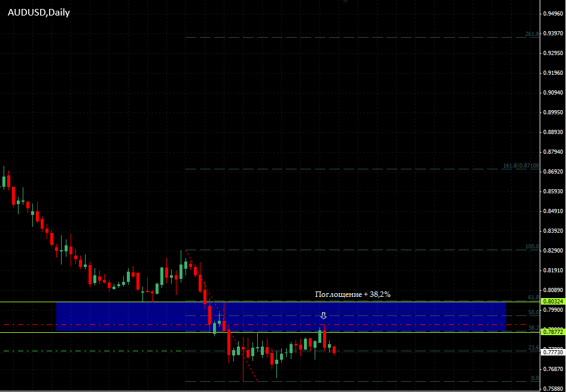Screen dimensions: 566x392
Task: Select the 'Поглощение + 38,2%' annotation text
Action: click(x=352, y=294)
